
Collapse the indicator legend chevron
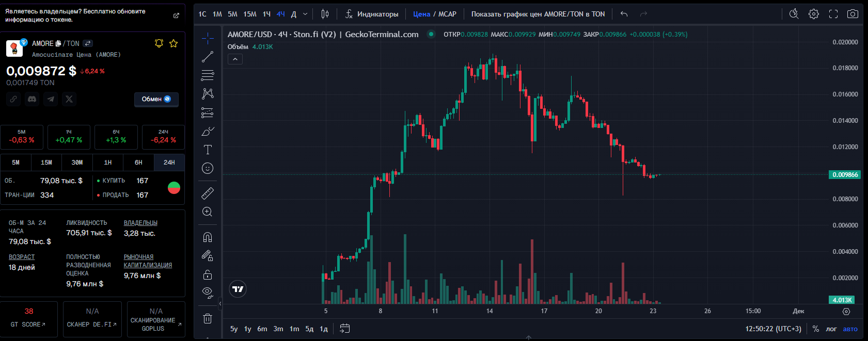pyautogui.click(x=235, y=59)
